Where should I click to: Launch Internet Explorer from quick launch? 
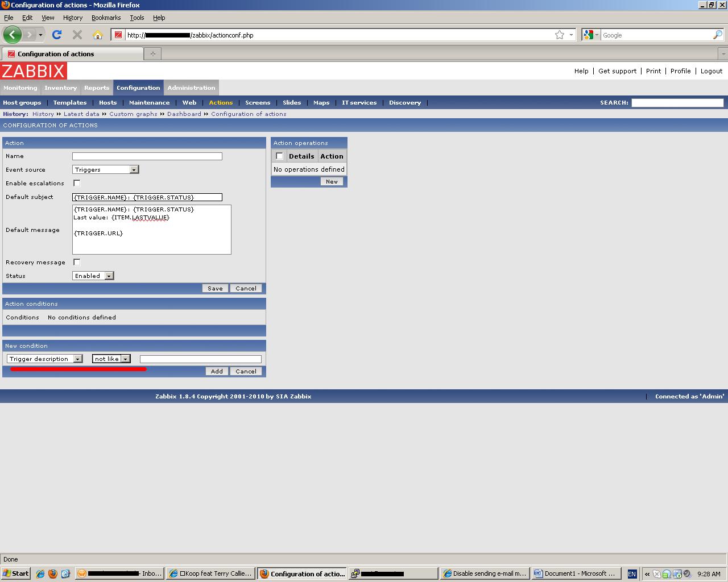pyautogui.click(x=40, y=573)
